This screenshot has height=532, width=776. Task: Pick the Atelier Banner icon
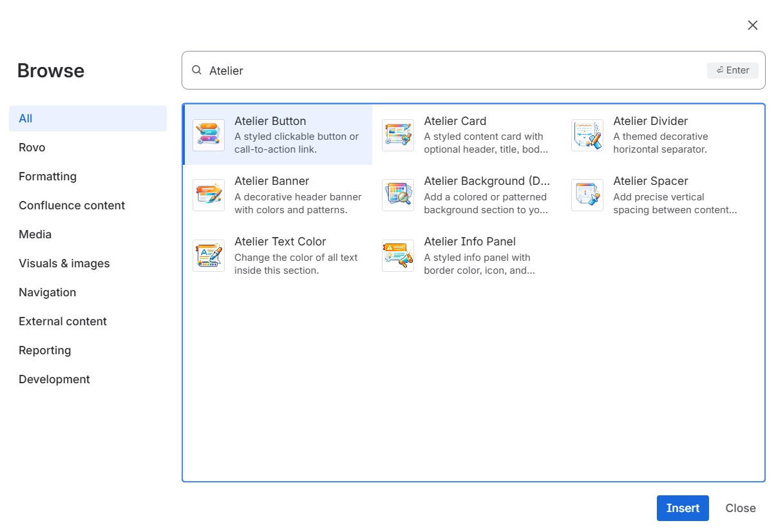tap(209, 195)
